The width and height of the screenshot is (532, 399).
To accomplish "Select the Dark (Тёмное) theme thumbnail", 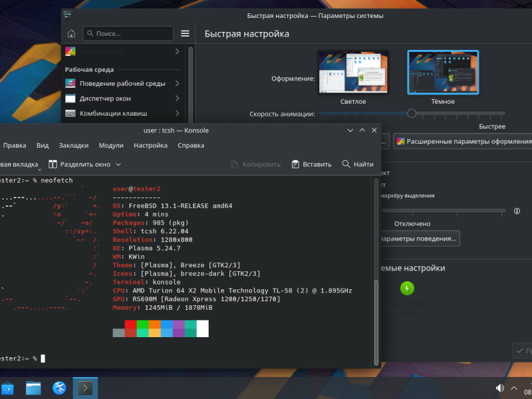I will tap(443, 72).
